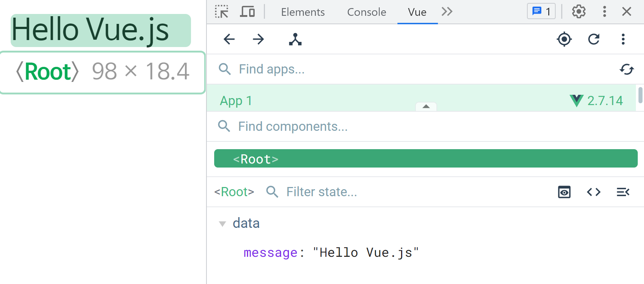Show more DevTools tabs chevron
The height and width of the screenshot is (284, 644).
click(x=447, y=12)
